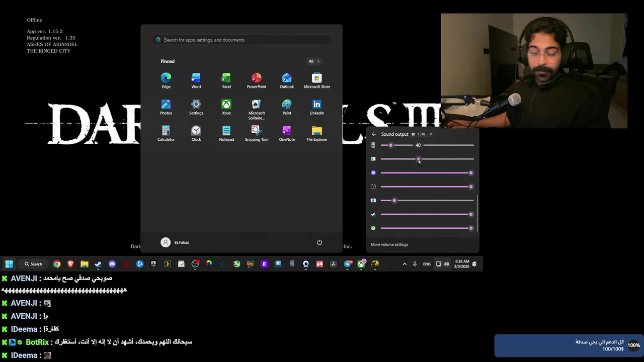Open Excel in the Start menu
The image size is (644, 362).
point(226,80)
